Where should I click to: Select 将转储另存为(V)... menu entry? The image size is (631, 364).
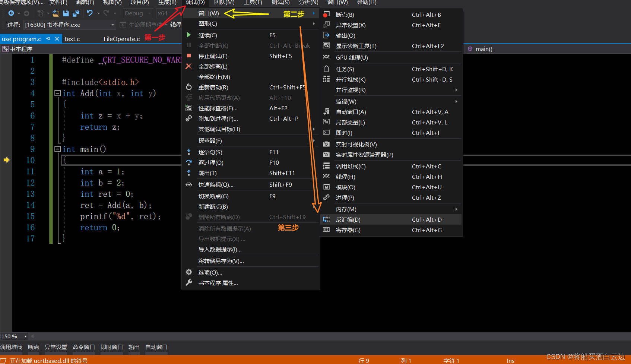point(251,261)
